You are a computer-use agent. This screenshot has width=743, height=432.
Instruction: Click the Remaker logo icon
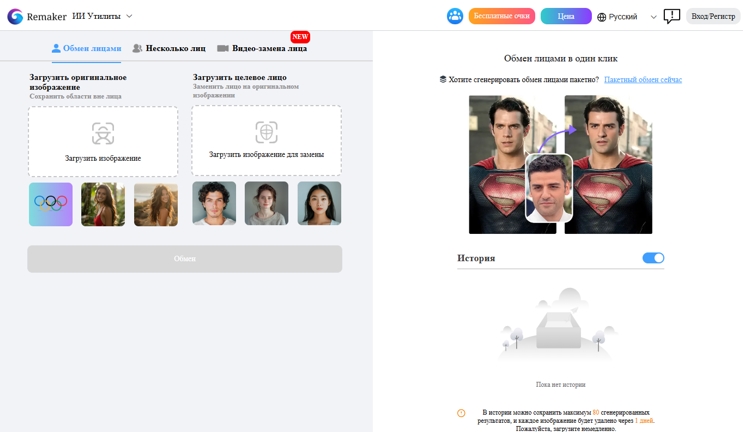pos(15,17)
